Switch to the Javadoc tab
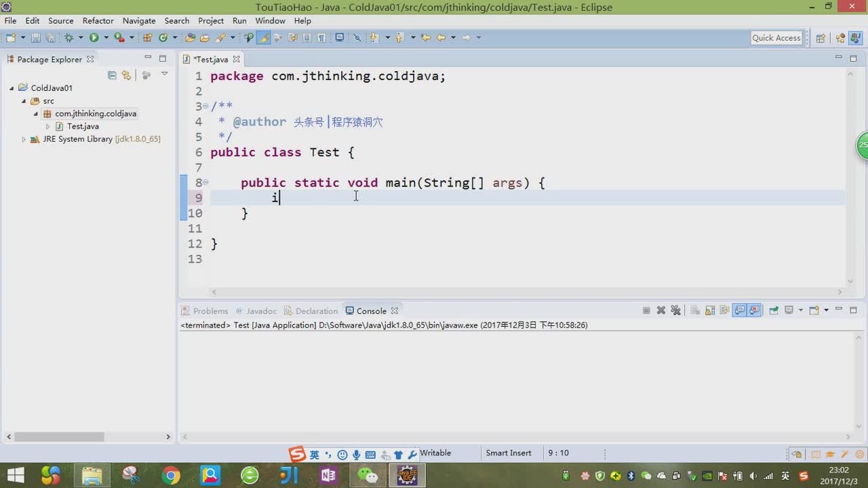This screenshot has width=868, height=488. (x=256, y=311)
